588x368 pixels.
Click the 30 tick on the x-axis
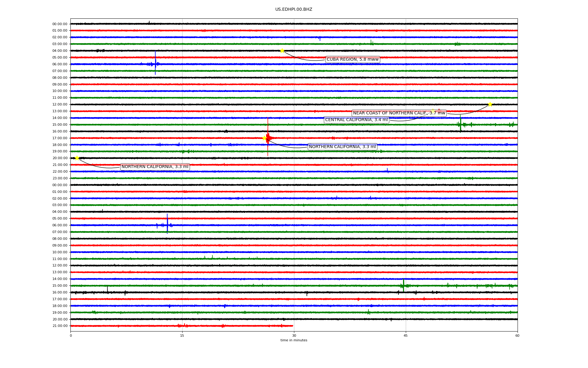pyautogui.click(x=294, y=335)
